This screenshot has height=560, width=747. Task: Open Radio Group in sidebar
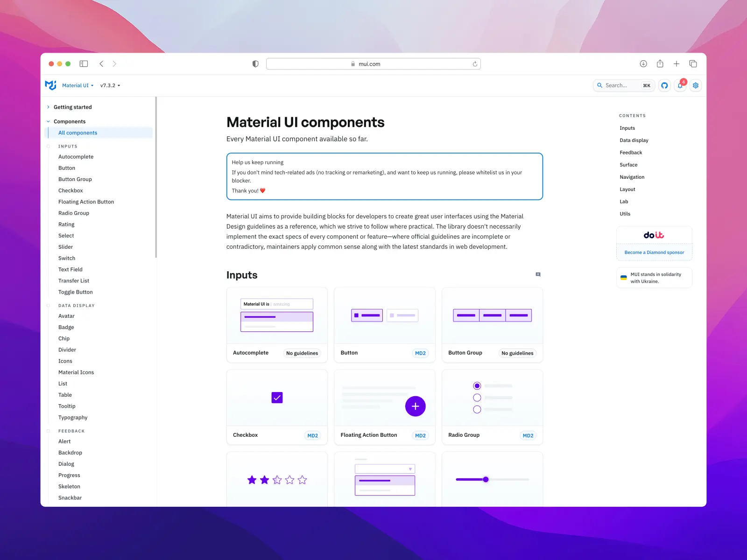[73, 213]
